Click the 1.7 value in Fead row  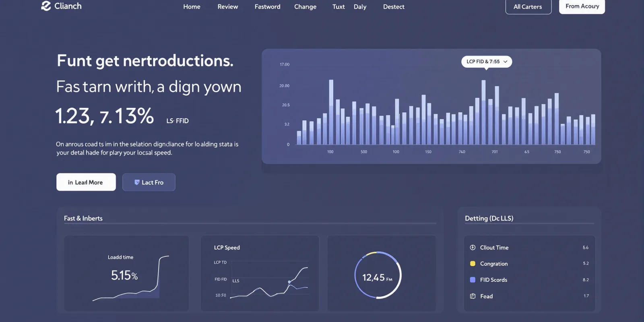pos(586,296)
